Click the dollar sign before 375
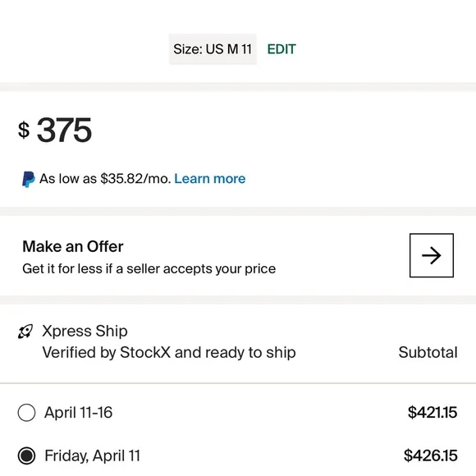 point(24,130)
